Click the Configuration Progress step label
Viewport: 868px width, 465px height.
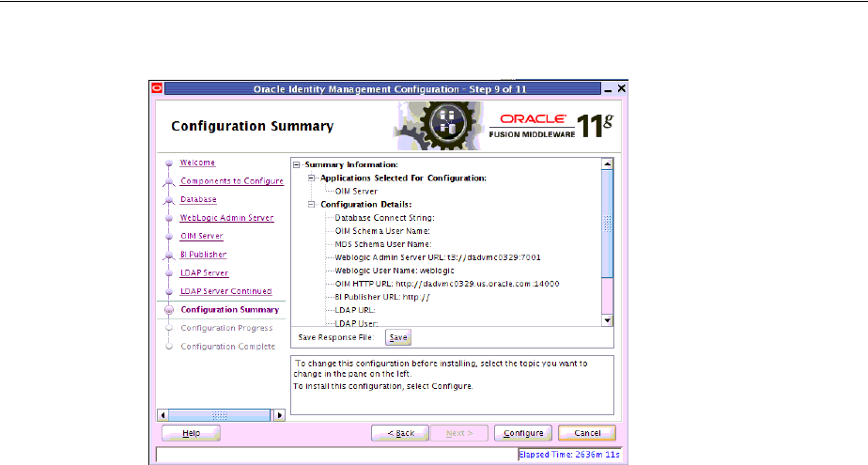point(226,328)
